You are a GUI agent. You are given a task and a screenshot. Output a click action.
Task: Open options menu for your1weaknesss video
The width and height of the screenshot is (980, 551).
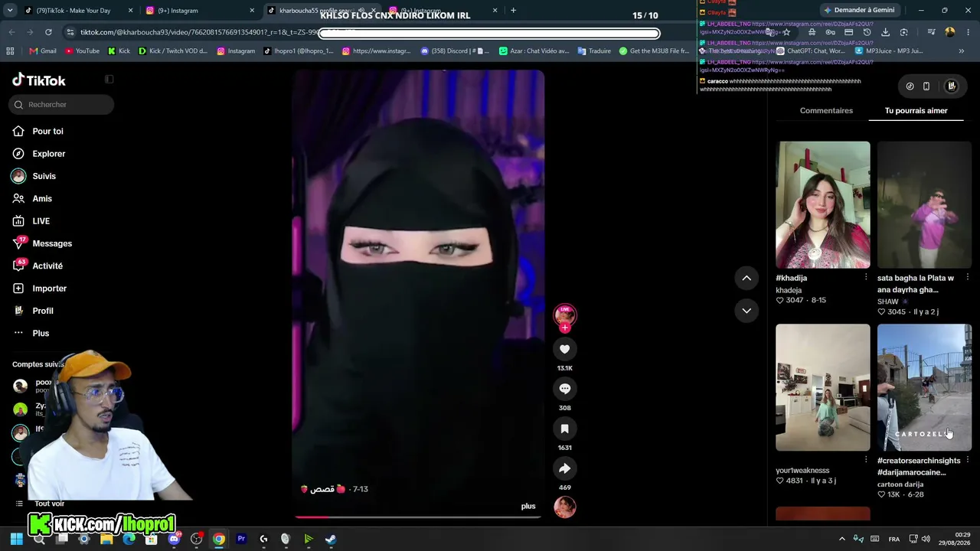(866, 460)
